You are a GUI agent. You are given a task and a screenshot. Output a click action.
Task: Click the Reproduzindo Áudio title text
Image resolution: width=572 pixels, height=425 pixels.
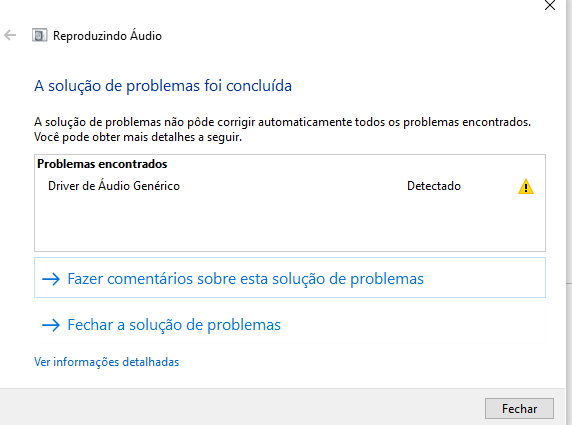pos(107,36)
